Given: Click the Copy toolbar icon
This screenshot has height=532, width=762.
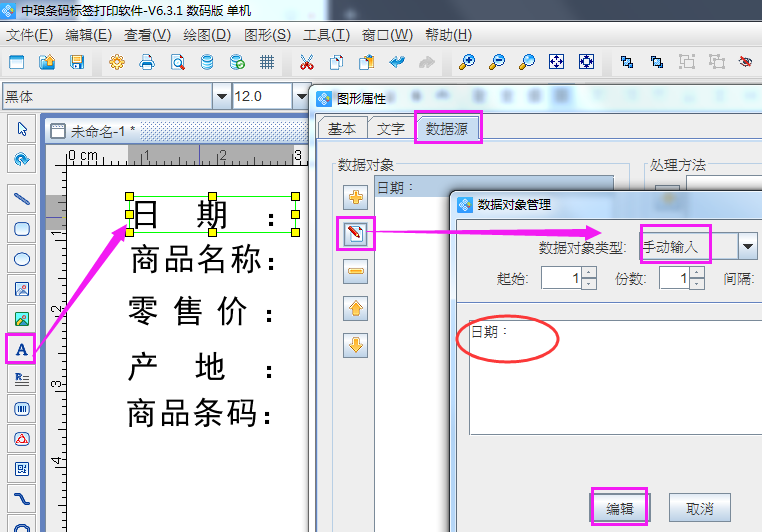Looking at the screenshot, I should (336, 62).
